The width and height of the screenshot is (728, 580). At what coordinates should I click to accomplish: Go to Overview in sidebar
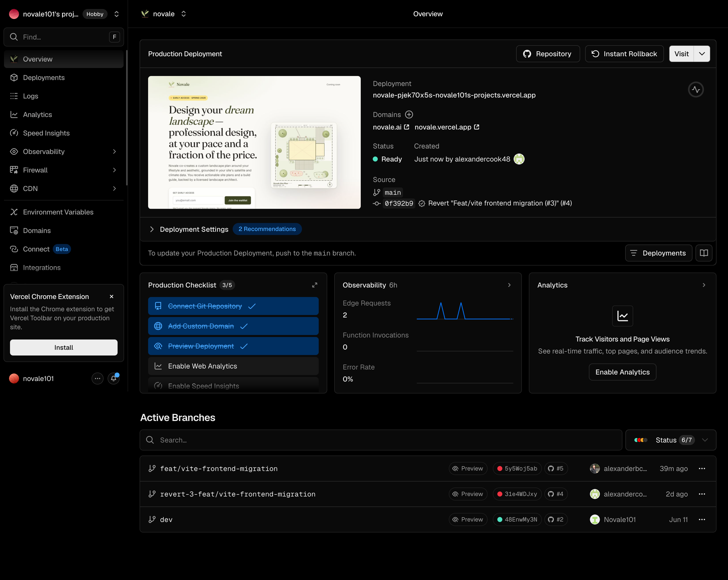coord(64,59)
